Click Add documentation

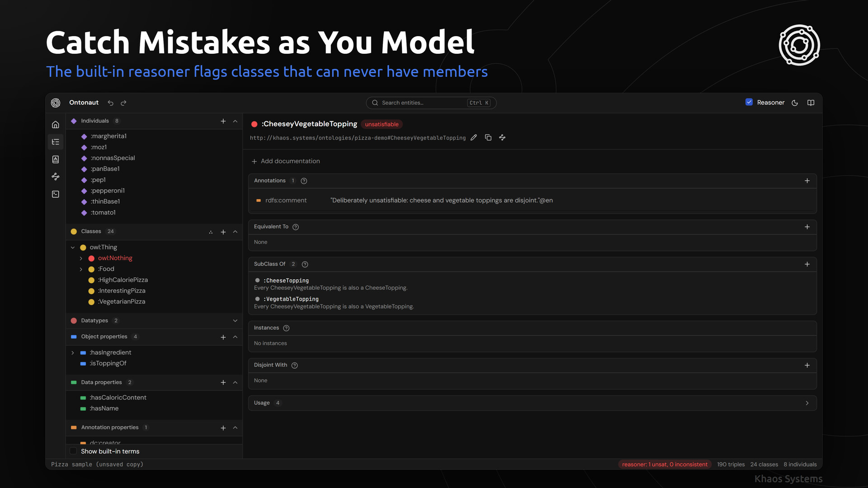tap(286, 161)
